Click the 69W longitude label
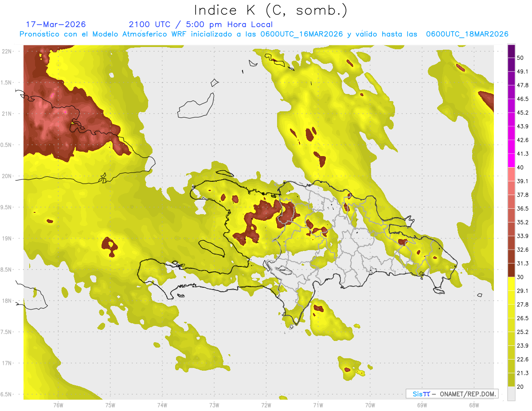532x411 pixels. [422, 405]
